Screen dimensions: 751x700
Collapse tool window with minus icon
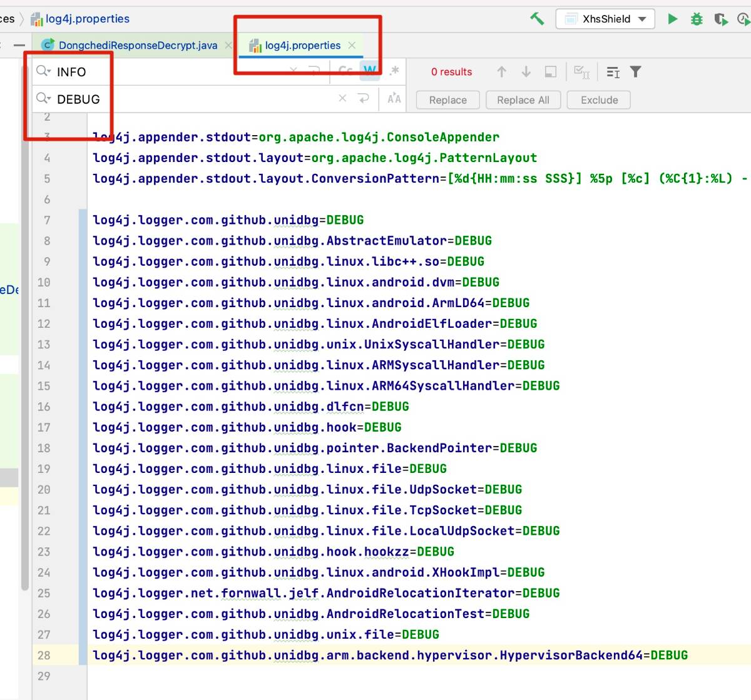coord(19,45)
